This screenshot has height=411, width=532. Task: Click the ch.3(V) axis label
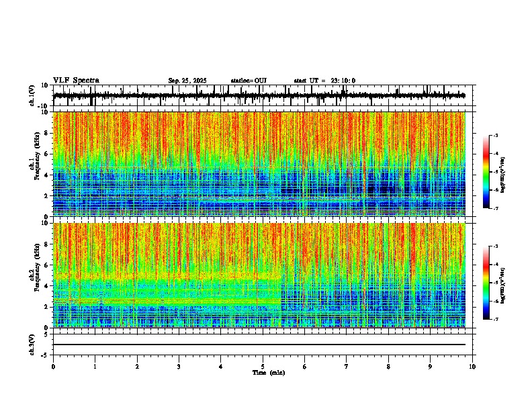tap(32, 345)
